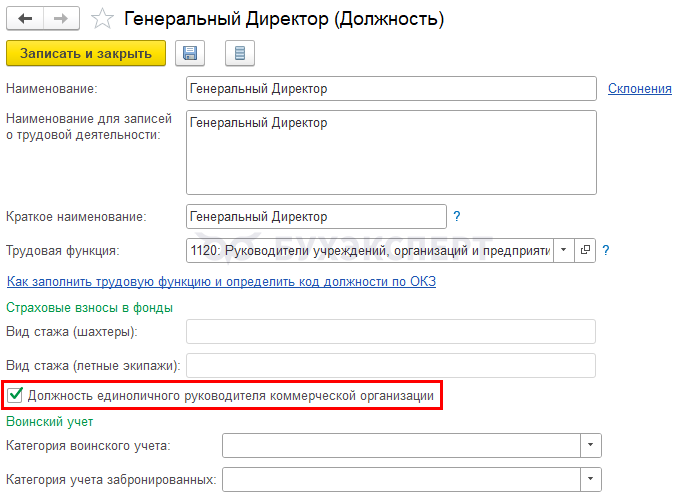
Task: Expand the Категория учета забронированных dropdown
Action: (591, 480)
